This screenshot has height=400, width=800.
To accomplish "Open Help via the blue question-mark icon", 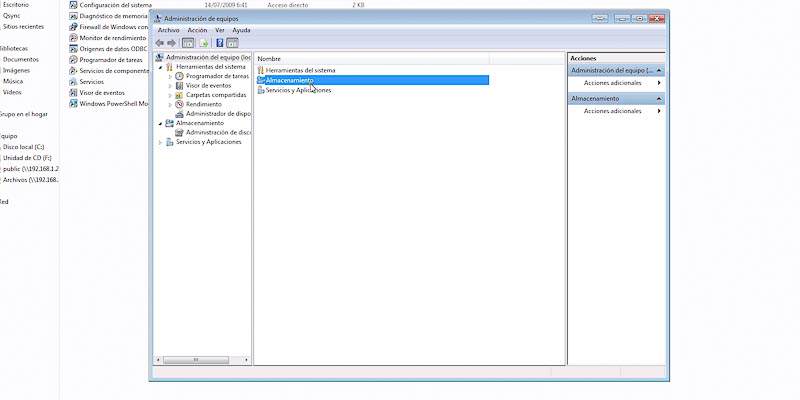I will tap(219, 43).
